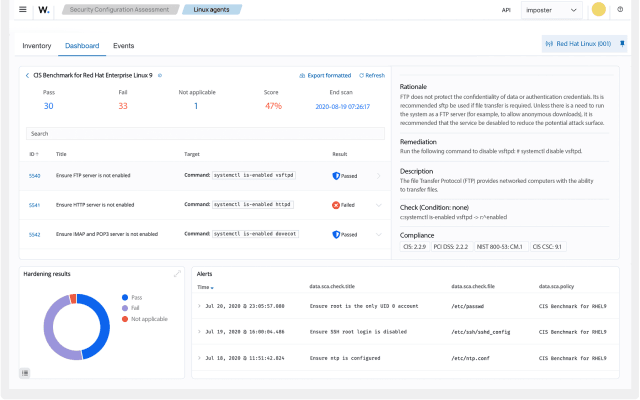Click the /etc/passwd file cell
Viewport: 640px width, 400px height.
(467, 306)
